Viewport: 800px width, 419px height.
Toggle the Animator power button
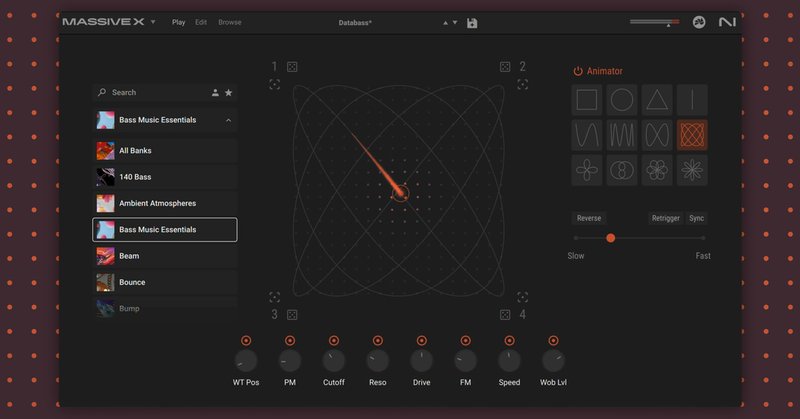pyautogui.click(x=578, y=71)
